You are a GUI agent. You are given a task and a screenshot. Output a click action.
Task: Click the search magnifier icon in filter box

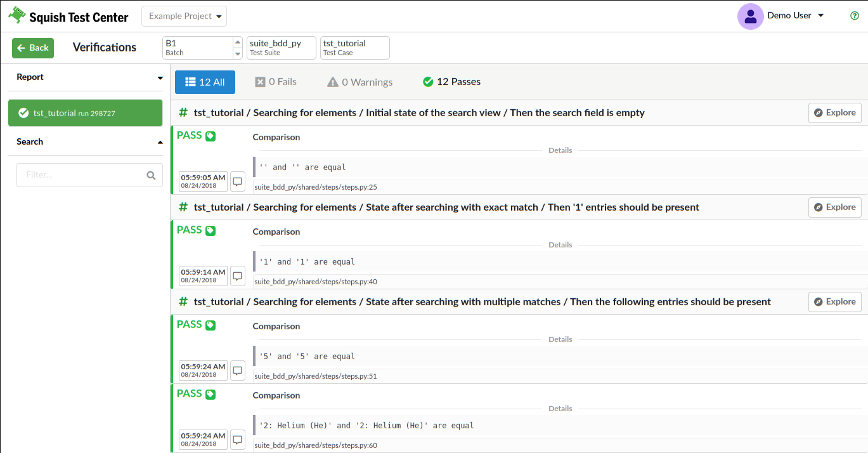pyautogui.click(x=151, y=175)
